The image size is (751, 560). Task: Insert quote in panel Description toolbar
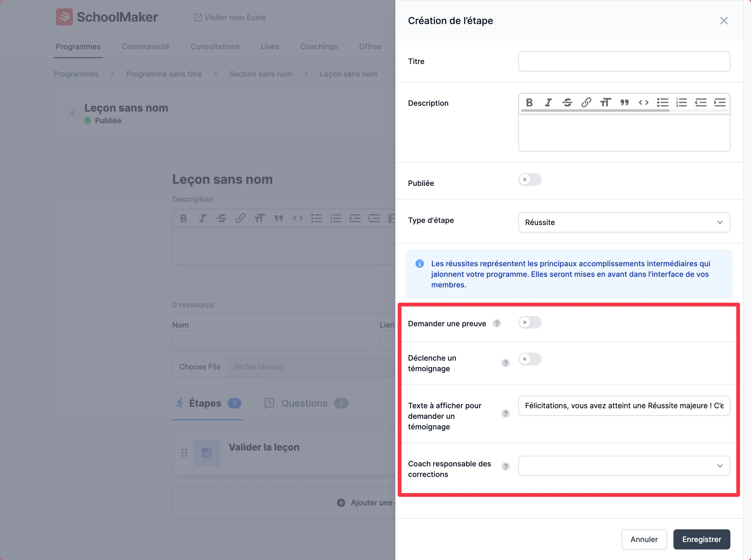pos(625,102)
